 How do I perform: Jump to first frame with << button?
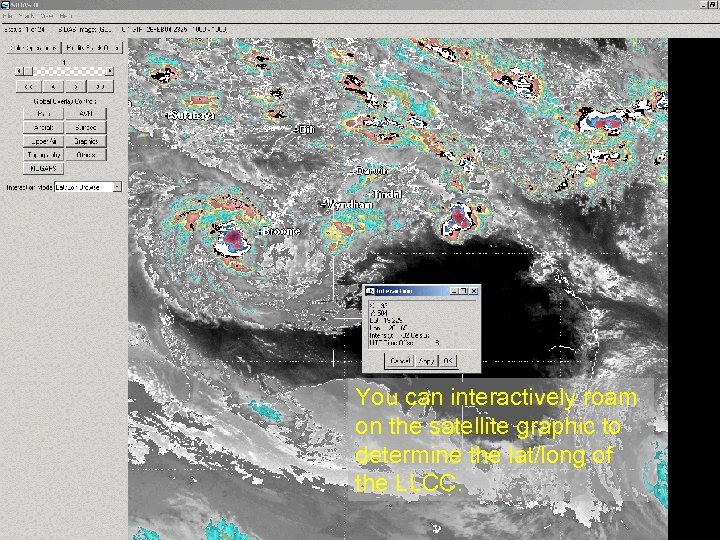28,86
